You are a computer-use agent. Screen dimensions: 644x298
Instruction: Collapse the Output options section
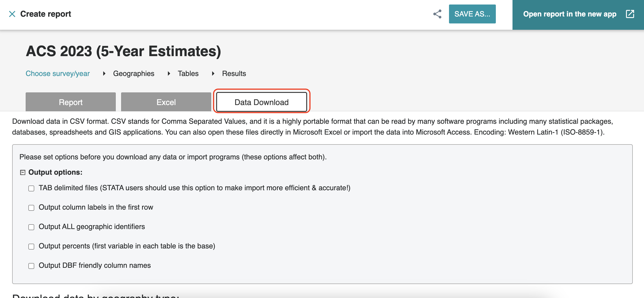[x=23, y=172]
